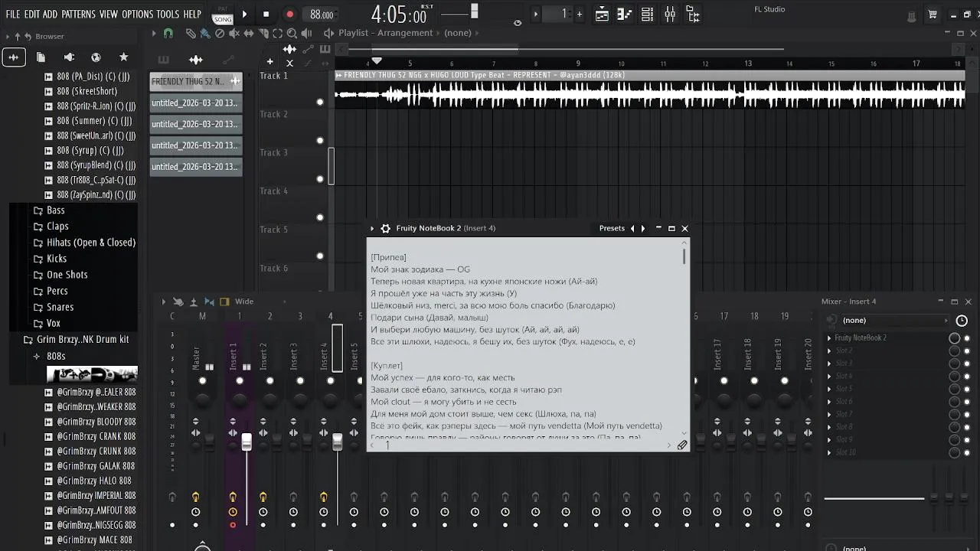Select the Delete tool in Playlist toolbar
Image resolution: width=980 pixels, height=551 pixels.
click(x=220, y=33)
